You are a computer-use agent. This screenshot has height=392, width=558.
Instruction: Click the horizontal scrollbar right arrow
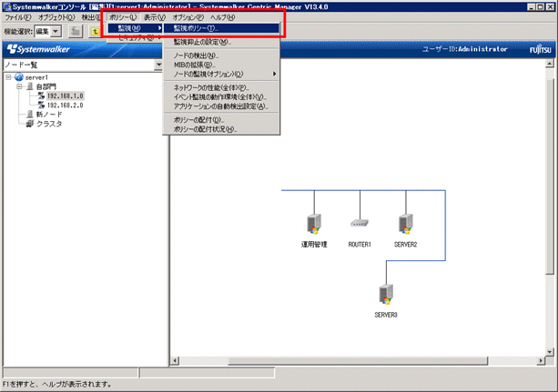[541, 361]
